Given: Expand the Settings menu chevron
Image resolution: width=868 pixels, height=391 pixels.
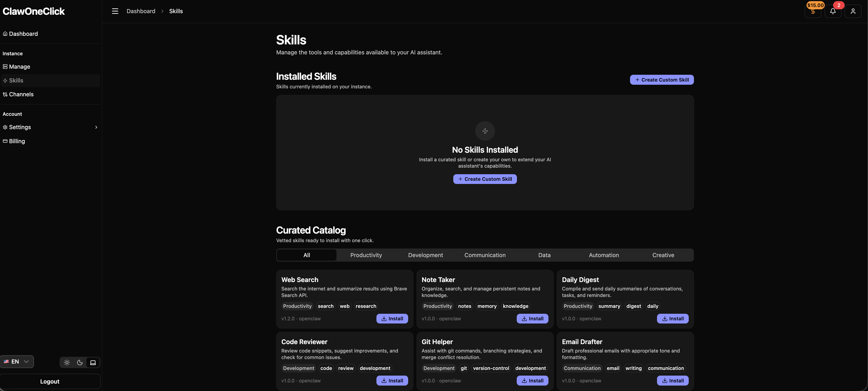Looking at the screenshot, I should [x=96, y=127].
